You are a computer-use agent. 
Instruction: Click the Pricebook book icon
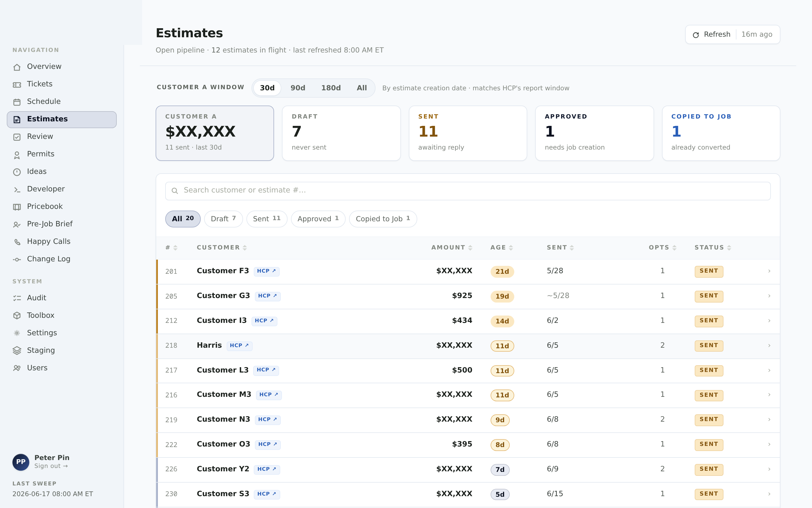[x=17, y=207]
